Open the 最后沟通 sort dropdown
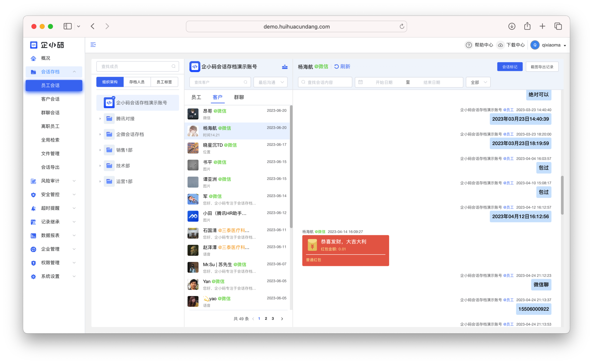 (x=270, y=82)
